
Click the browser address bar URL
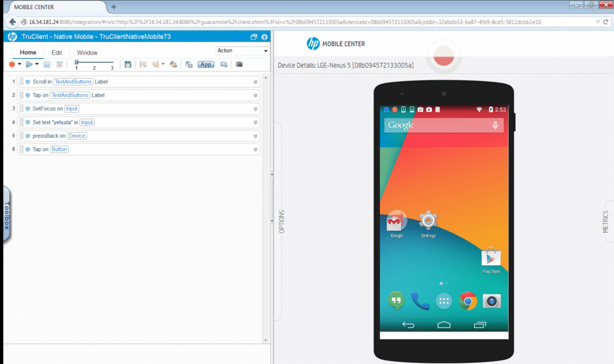point(285,22)
